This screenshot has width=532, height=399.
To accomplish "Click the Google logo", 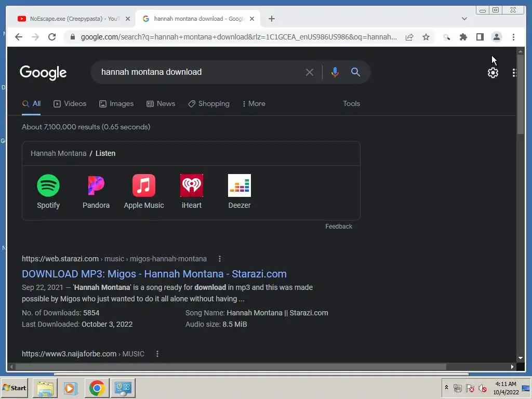I will pos(43,73).
